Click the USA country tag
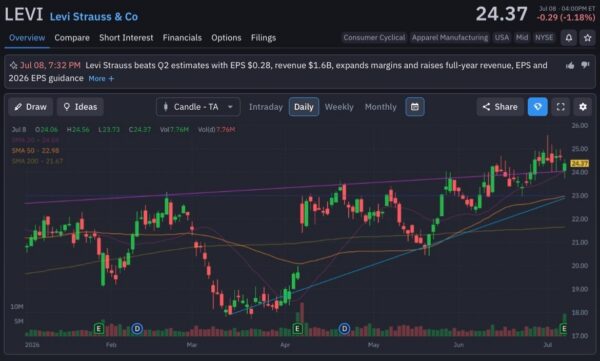Viewport: 600px width, 361px height. click(x=502, y=38)
